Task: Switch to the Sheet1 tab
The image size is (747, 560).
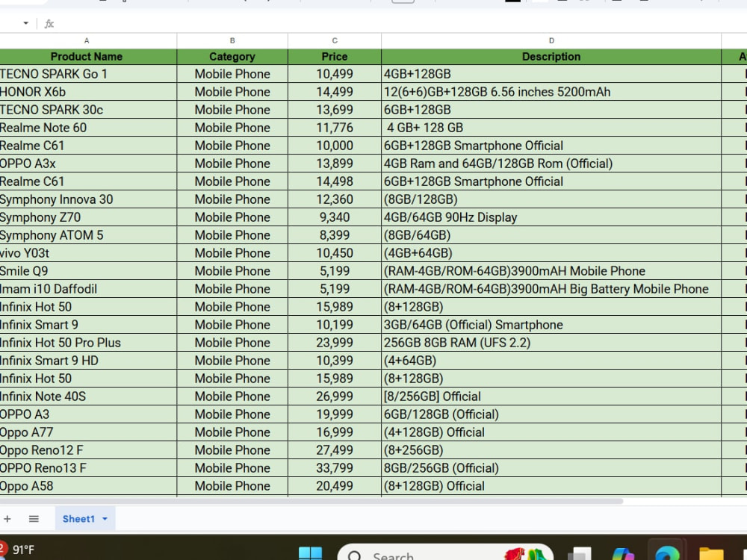Action: click(x=78, y=519)
